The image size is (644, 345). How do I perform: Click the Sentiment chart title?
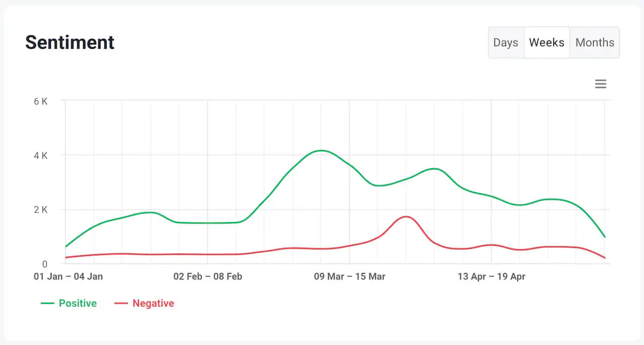[69, 42]
